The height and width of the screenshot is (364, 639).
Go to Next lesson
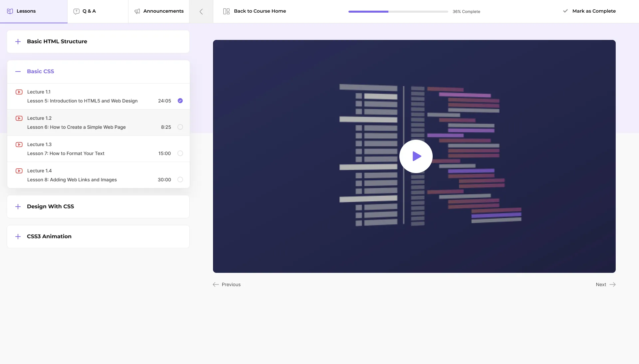pyautogui.click(x=606, y=284)
